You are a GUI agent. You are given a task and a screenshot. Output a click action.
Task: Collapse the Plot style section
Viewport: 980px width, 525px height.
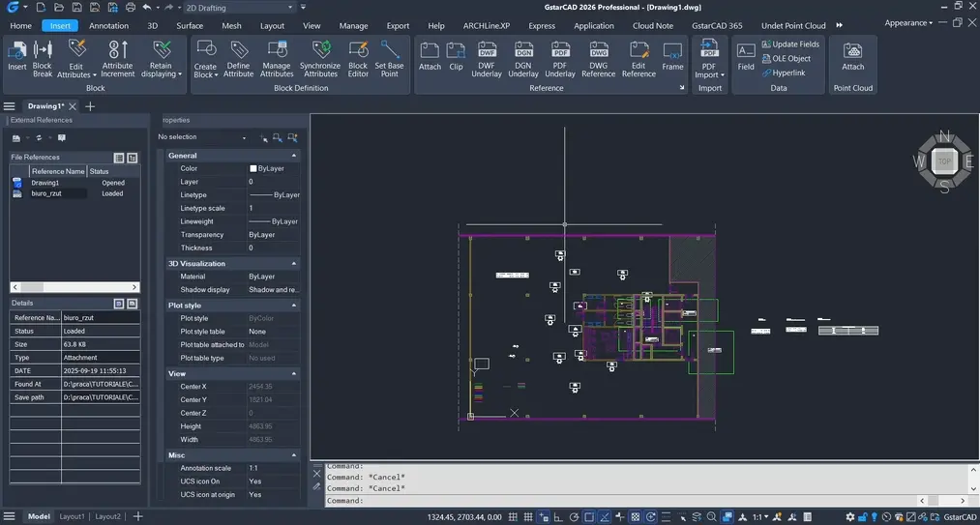click(294, 306)
